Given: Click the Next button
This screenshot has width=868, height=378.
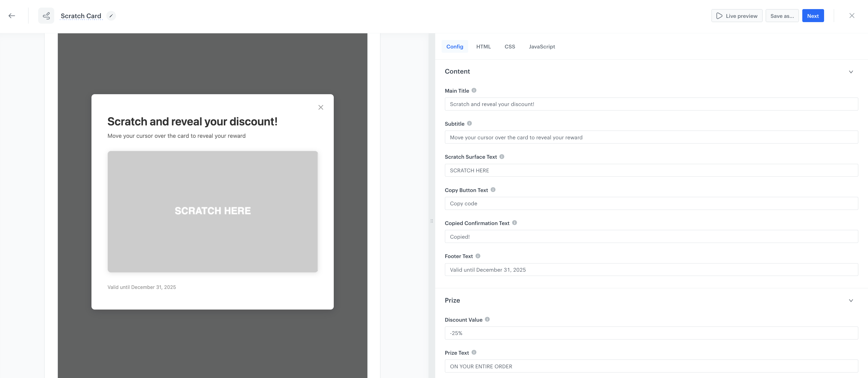Looking at the screenshot, I should coord(813,15).
